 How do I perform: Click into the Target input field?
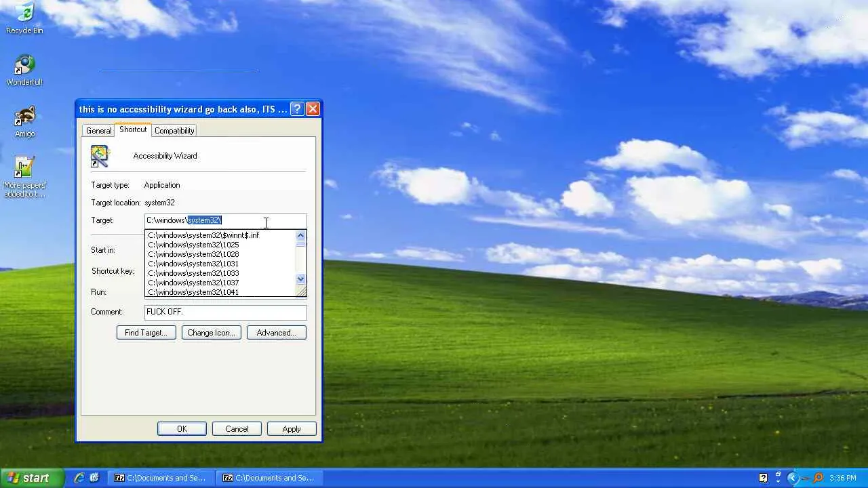click(226, 220)
